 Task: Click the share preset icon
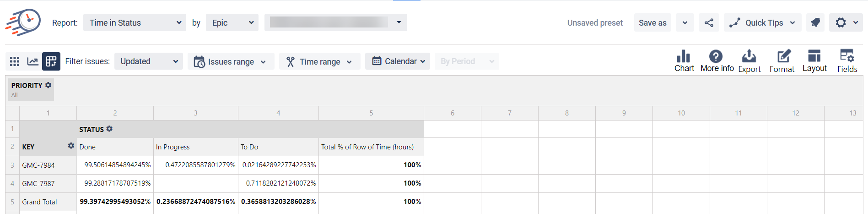(x=709, y=22)
